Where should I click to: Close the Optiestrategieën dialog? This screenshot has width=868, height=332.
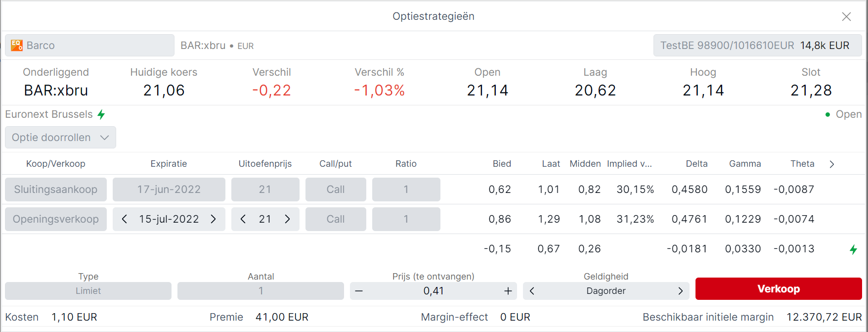(x=847, y=16)
